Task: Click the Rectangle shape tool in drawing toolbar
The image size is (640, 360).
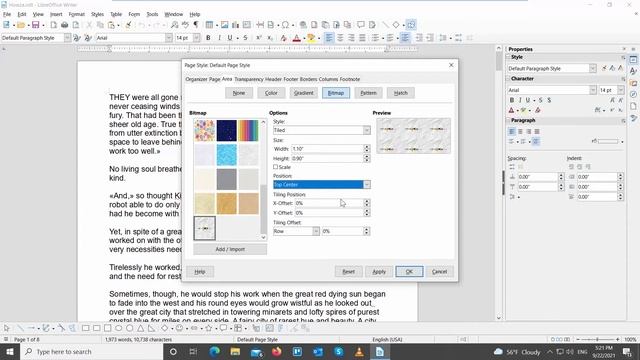Action: [x=86, y=328]
